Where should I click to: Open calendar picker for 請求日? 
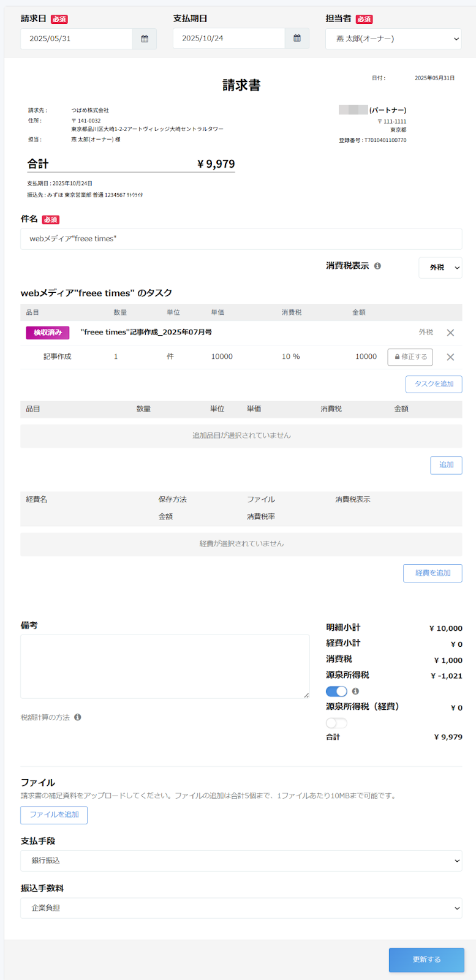145,39
